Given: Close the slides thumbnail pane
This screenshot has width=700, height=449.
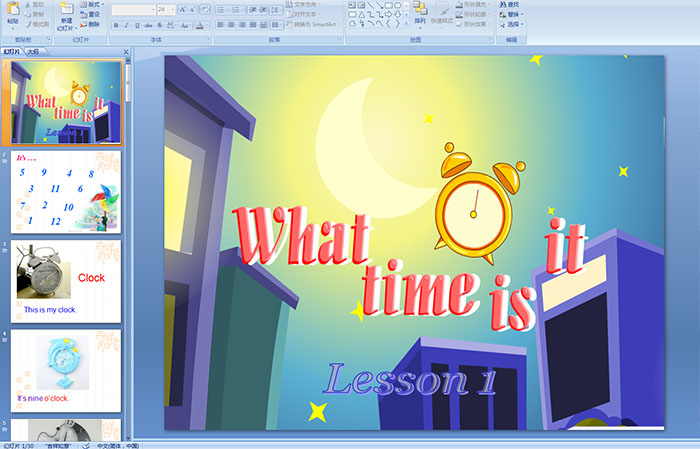Looking at the screenshot, I should tap(126, 52).
